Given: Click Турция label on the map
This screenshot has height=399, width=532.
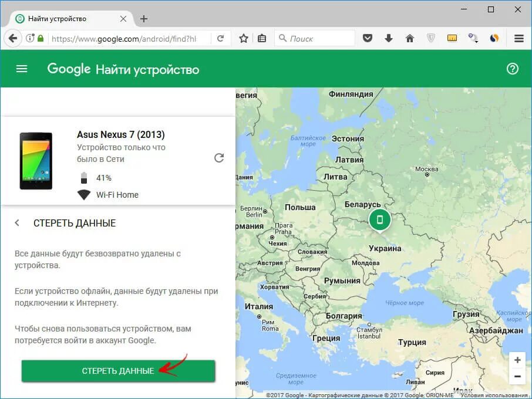Looking at the screenshot, I should click(412, 342).
